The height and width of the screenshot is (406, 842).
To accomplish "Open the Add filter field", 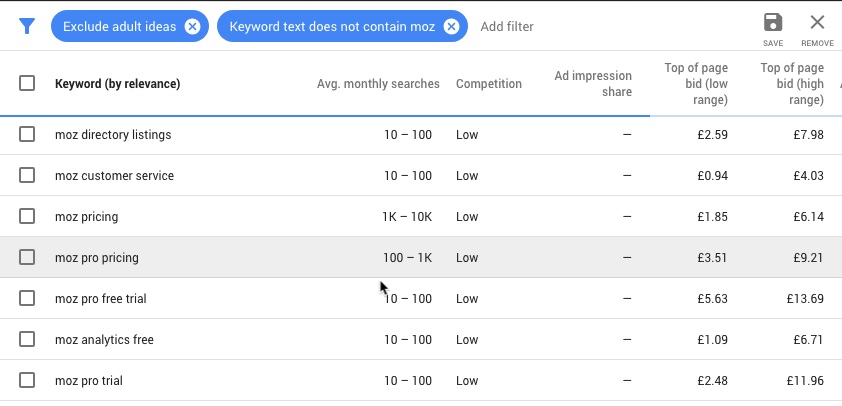I will point(507,26).
